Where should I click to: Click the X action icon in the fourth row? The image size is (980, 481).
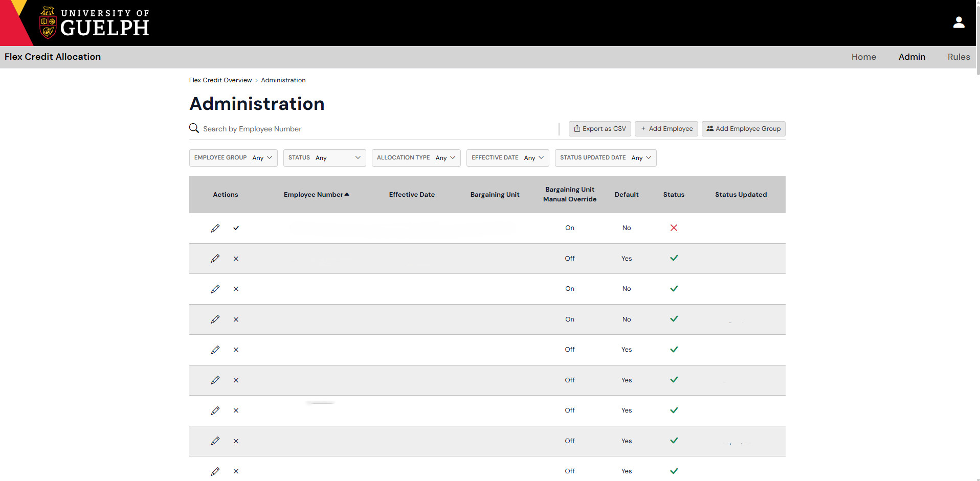tap(236, 319)
